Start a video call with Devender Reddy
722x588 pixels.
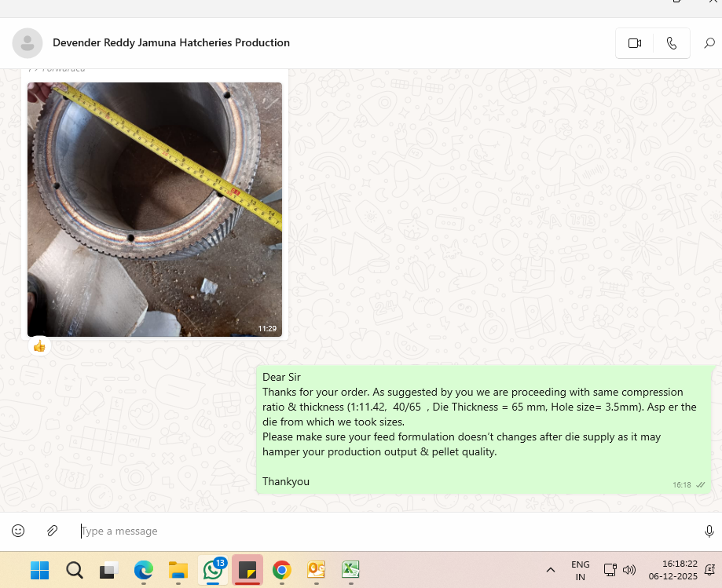(635, 43)
